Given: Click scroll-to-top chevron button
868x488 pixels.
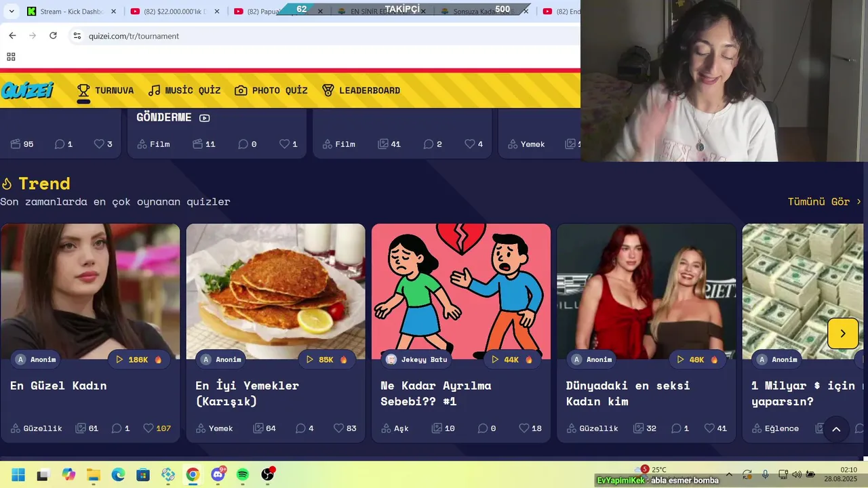Looking at the screenshot, I should coord(836,429).
